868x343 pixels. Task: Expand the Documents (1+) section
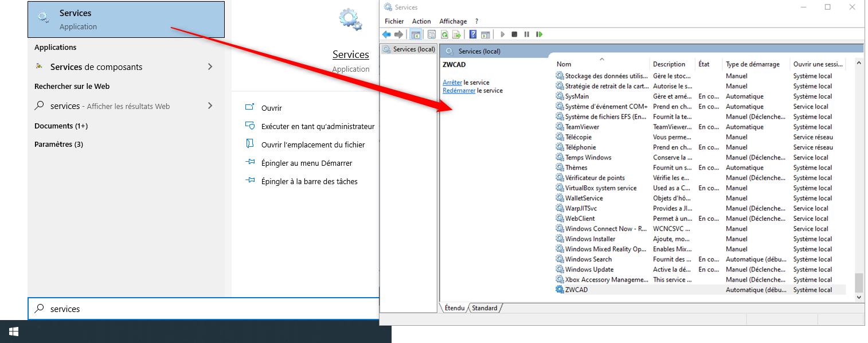point(61,126)
